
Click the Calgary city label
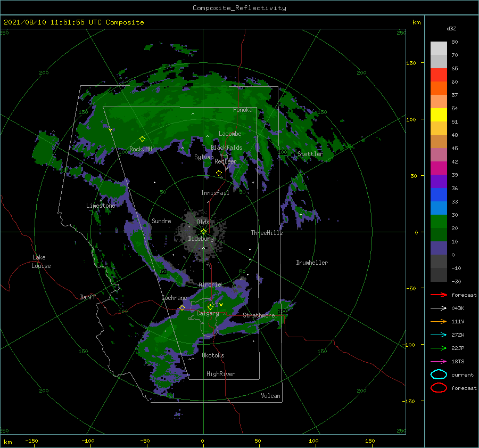click(208, 313)
